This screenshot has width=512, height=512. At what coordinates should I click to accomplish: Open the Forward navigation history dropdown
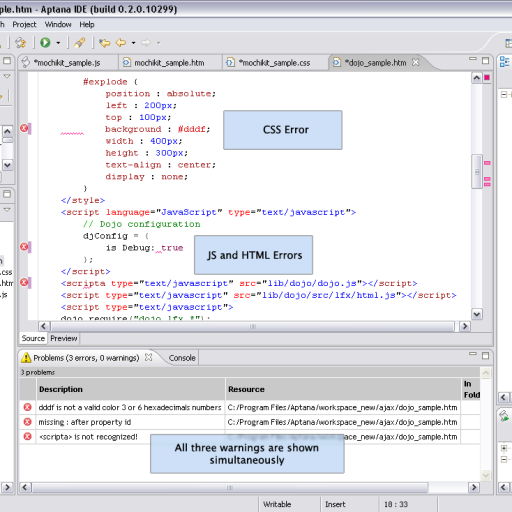[x=159, y=43]
